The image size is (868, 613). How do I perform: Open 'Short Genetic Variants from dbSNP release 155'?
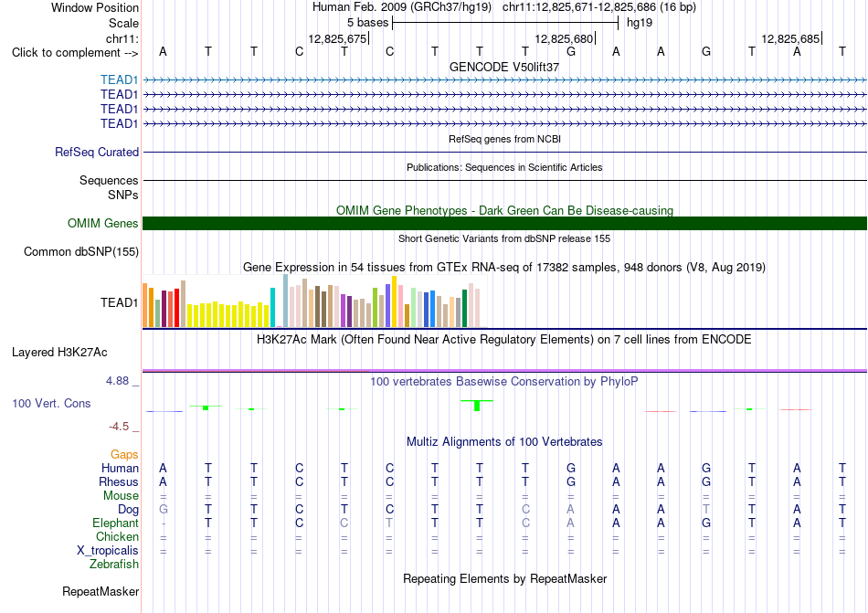(x=504, y=239)
